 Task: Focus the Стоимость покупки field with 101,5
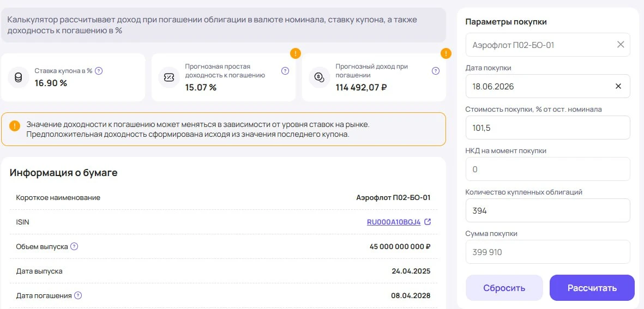click(x=548, y=128)
